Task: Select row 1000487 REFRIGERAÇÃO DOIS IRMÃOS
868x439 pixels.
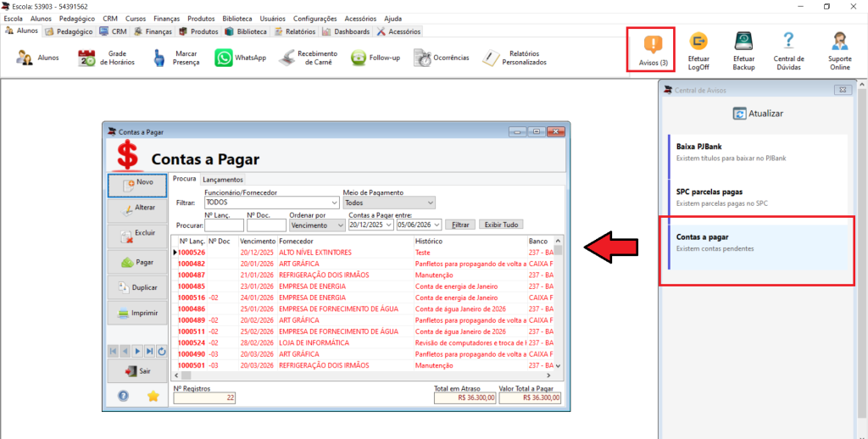Action: 363,275
